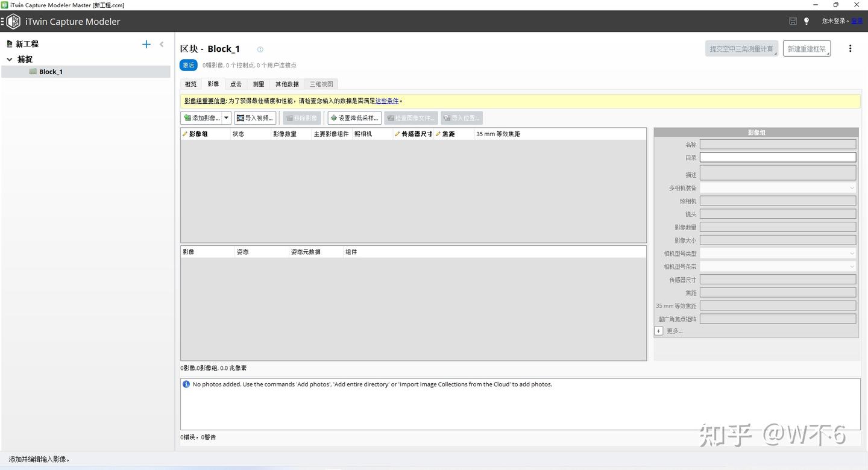The width and height of the screenshot is (868, 470).
Task: Select the 导入视频 (Import video) tool
Action: pyautogui.click(x=254, y=117)
